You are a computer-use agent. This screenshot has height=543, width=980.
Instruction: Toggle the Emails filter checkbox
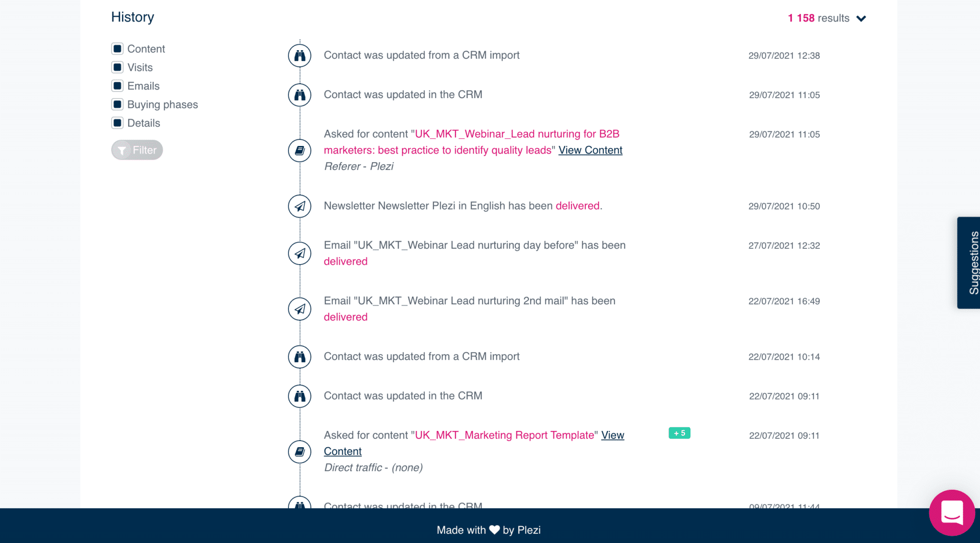[118, 86]
